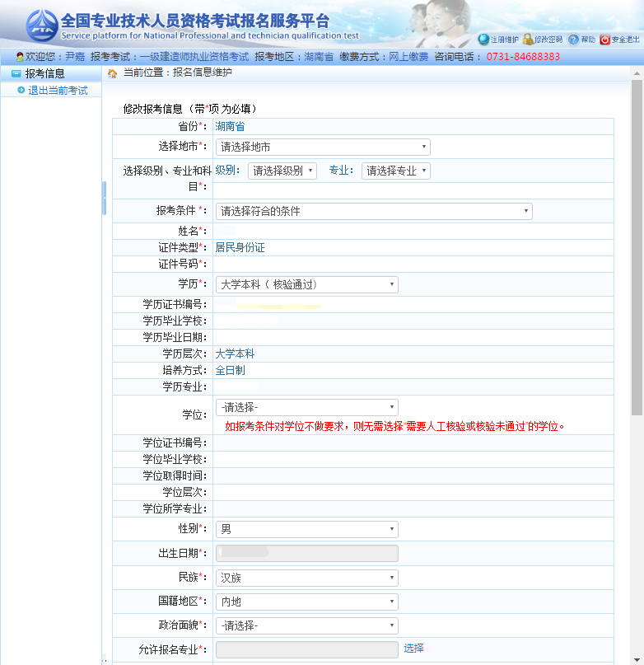Click the 修改密码 lock icon

527,39
